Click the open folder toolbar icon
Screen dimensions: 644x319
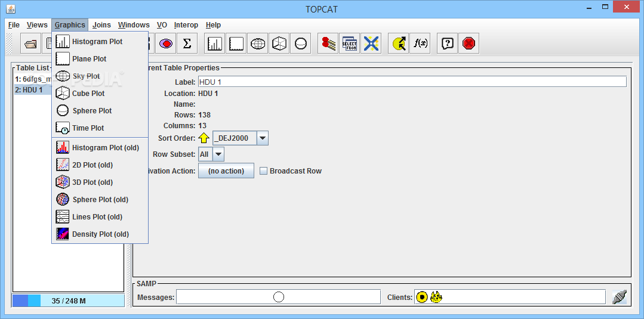pos(31,44)
